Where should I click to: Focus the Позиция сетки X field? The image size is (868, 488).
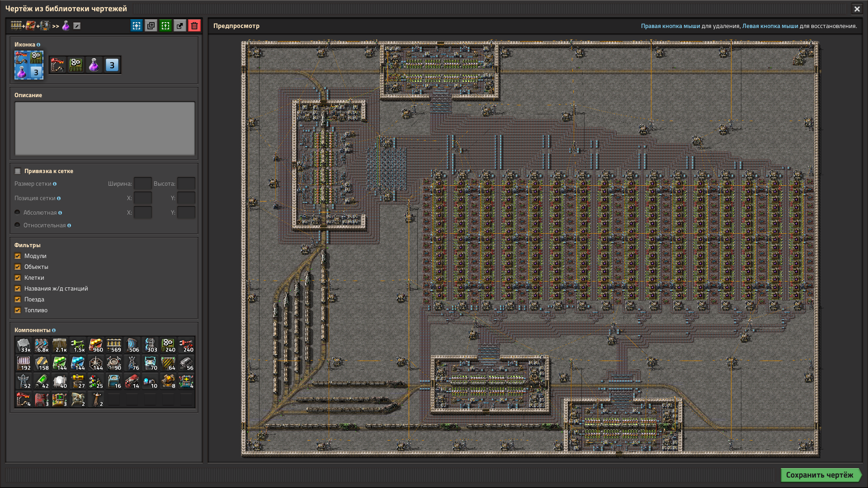[143, 198]
